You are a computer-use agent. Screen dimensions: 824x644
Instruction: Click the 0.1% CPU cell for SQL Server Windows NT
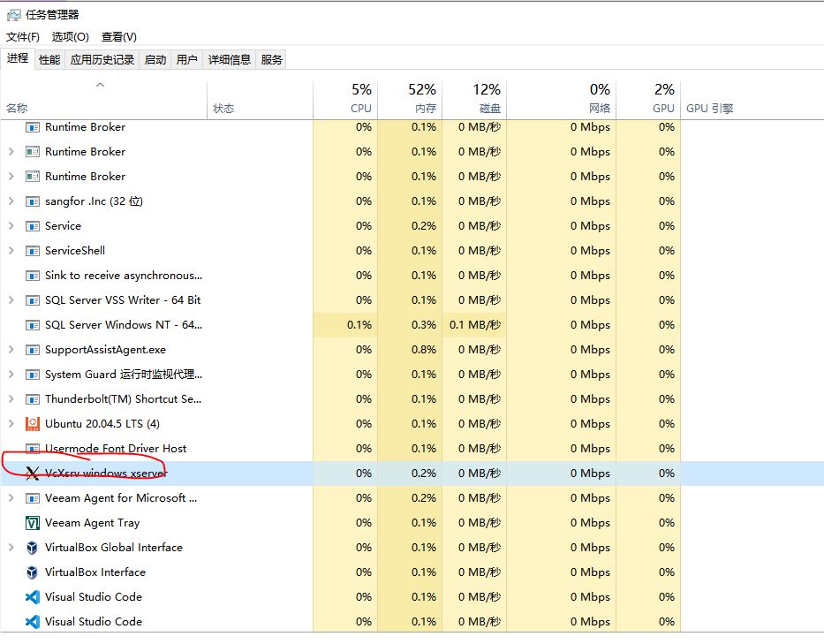click(345, 325)
